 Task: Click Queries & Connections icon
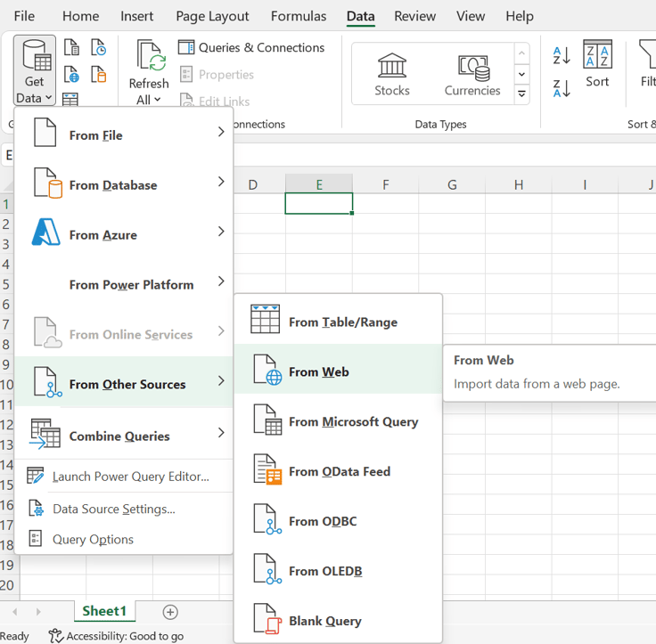[x=186, y=48]
